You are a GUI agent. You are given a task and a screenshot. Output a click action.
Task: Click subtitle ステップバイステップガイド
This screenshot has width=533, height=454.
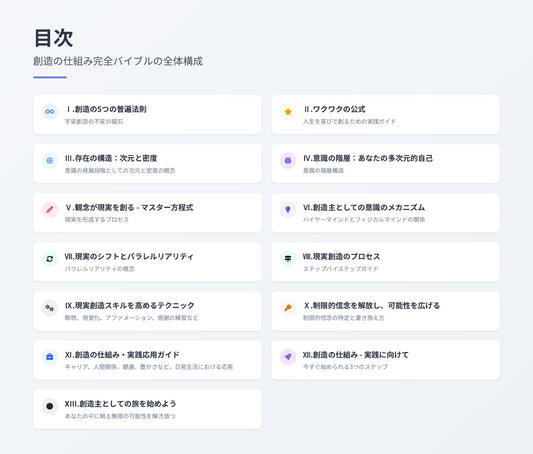(x=341, y=269)
